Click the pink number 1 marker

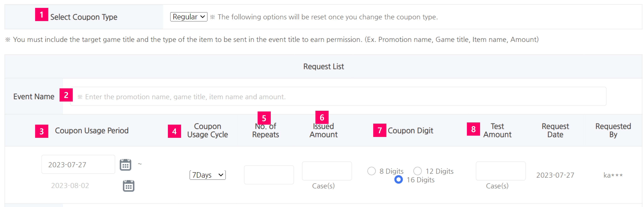(x=42, y=14)
